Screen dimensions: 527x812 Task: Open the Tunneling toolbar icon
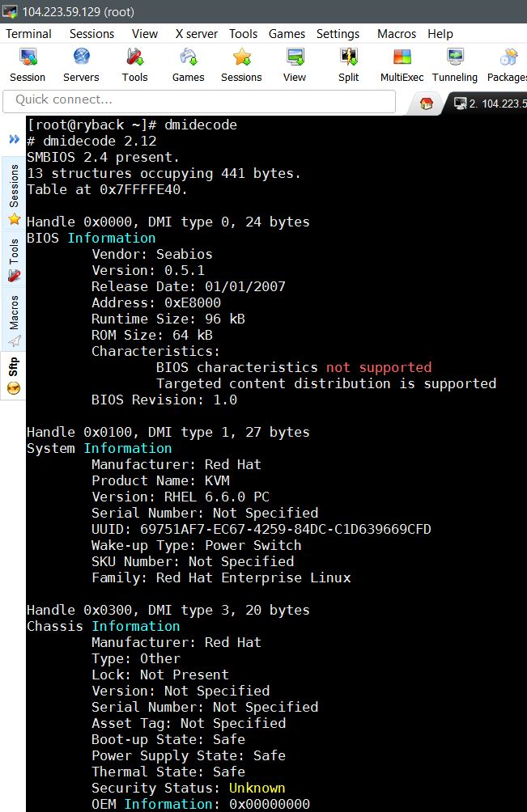(455, 66)
